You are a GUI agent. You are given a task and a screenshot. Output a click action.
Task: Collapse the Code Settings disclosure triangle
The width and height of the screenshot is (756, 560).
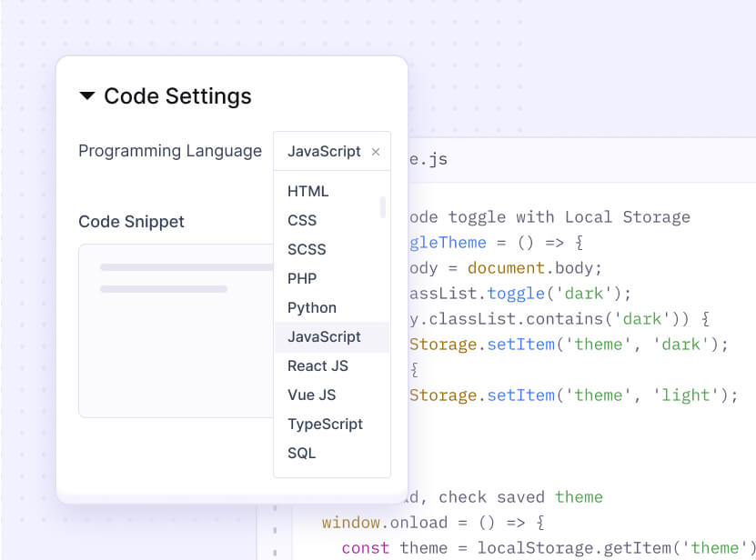pyautogui.click(x=87, y=96)
